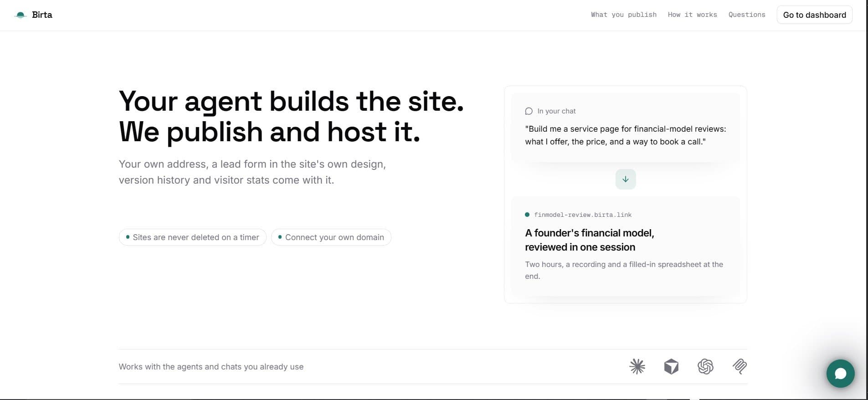Open the 'How it works' nav link
This screenshot has width=868, height=400.
pyautogui.click(x=692, y=15)
